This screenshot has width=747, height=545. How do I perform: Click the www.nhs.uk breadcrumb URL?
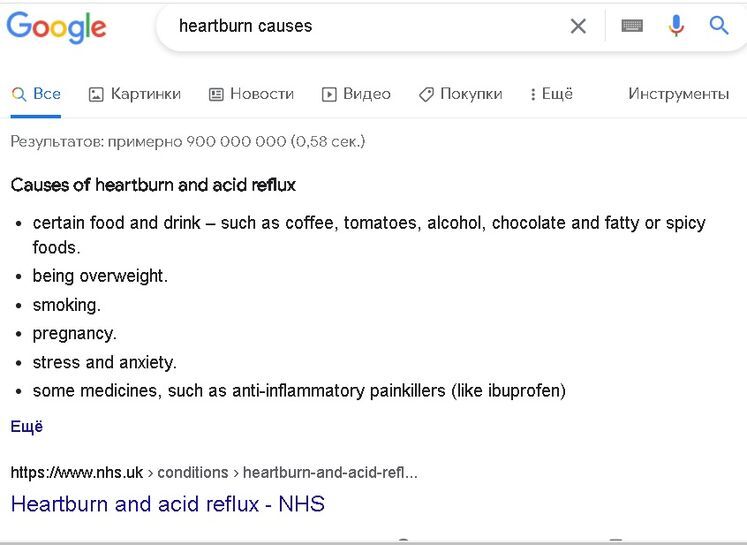[77, 473]
